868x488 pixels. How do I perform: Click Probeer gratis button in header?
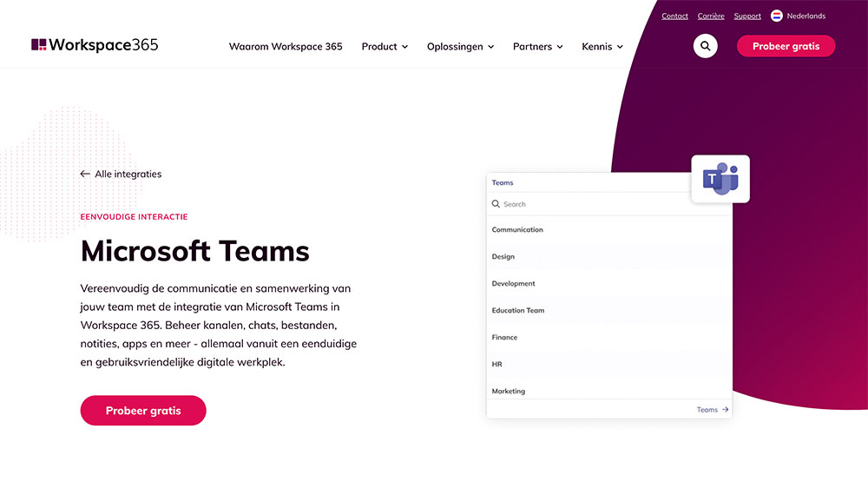786,46
